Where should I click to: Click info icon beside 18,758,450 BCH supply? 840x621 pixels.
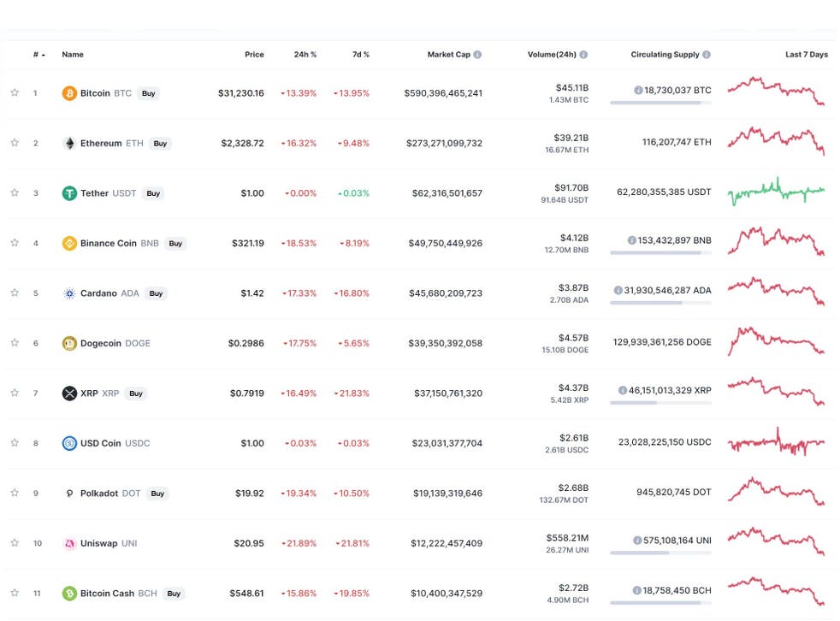[637, 590]
